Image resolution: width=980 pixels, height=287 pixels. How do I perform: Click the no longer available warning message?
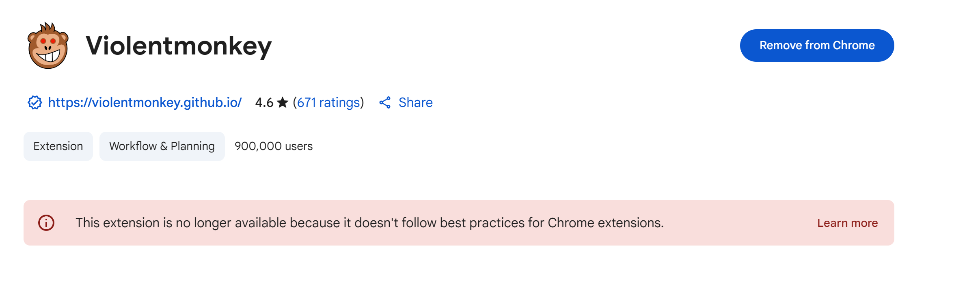[369, 223]
